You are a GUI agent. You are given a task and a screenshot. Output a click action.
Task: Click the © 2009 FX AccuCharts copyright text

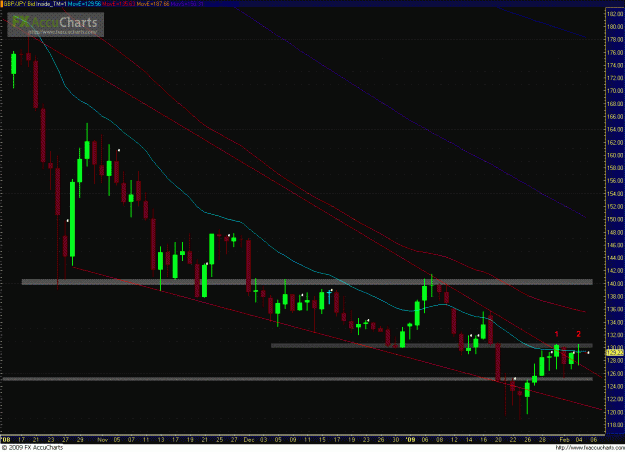(x=32, y=448)
